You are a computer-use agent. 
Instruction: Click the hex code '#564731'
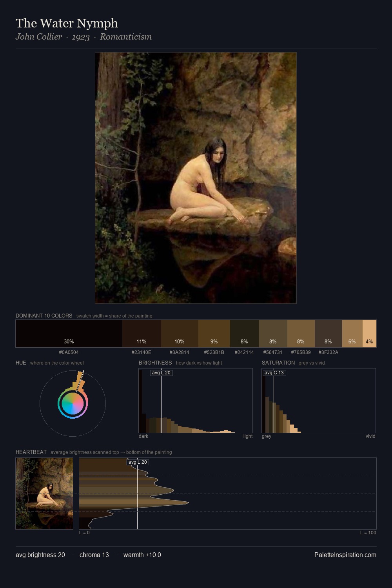click(273, 352)
